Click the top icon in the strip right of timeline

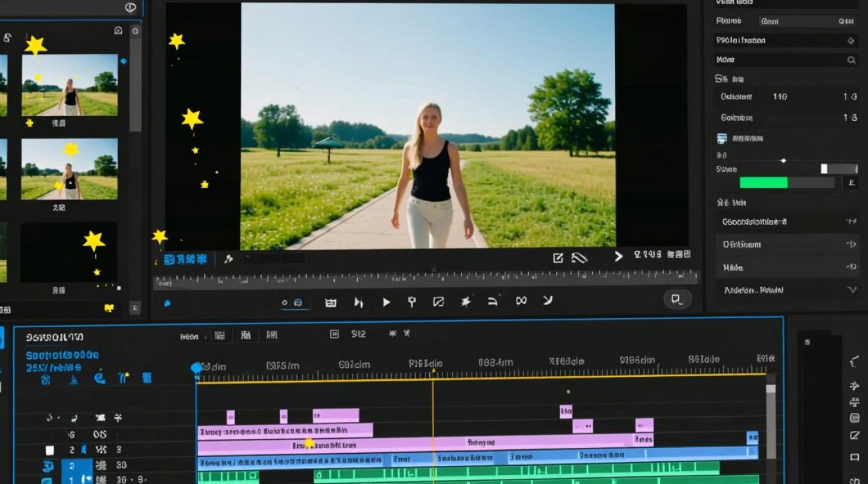pyautogui.click(x=854, y=361)
